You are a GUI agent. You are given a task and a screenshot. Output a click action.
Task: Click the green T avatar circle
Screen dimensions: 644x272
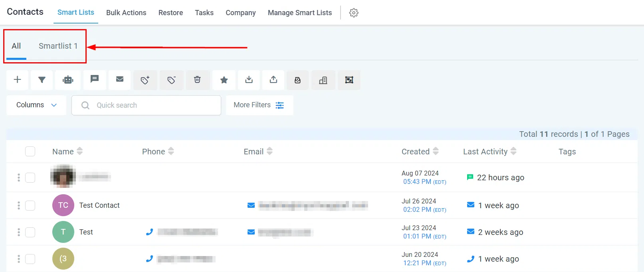point(63,232)
